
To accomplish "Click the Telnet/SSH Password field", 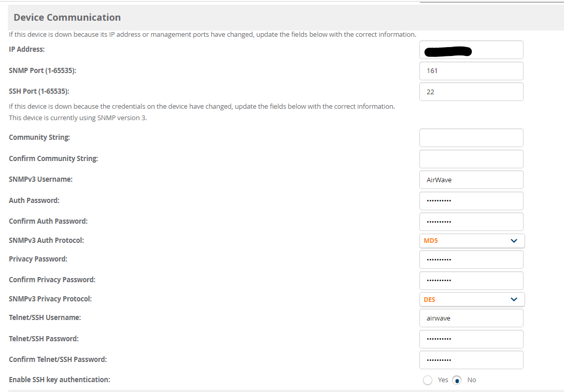I will 471,339.
